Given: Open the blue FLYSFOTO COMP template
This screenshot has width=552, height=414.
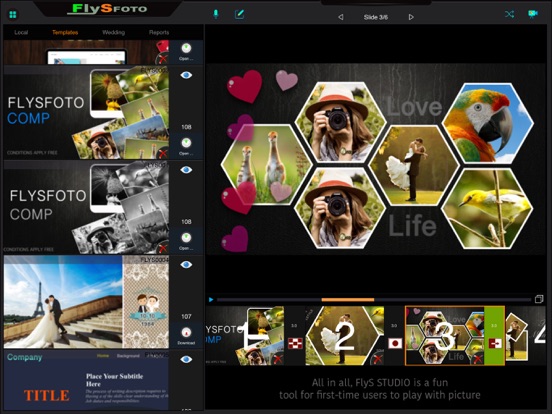Looking at the screenshot, I should pos(186,146).
